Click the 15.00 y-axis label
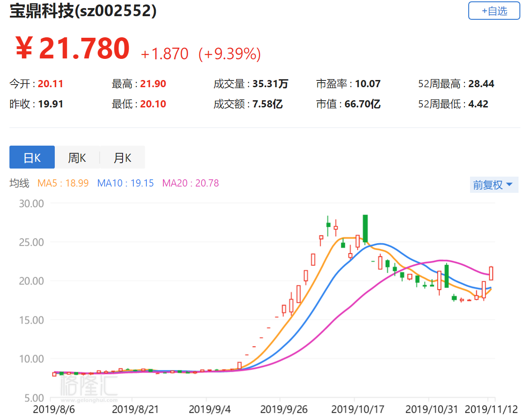Screen dimensions: 532x418 point(31,320)
